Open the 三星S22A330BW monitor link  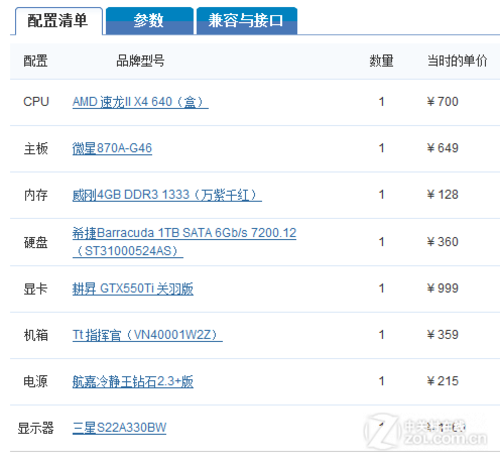click(119, 428)
